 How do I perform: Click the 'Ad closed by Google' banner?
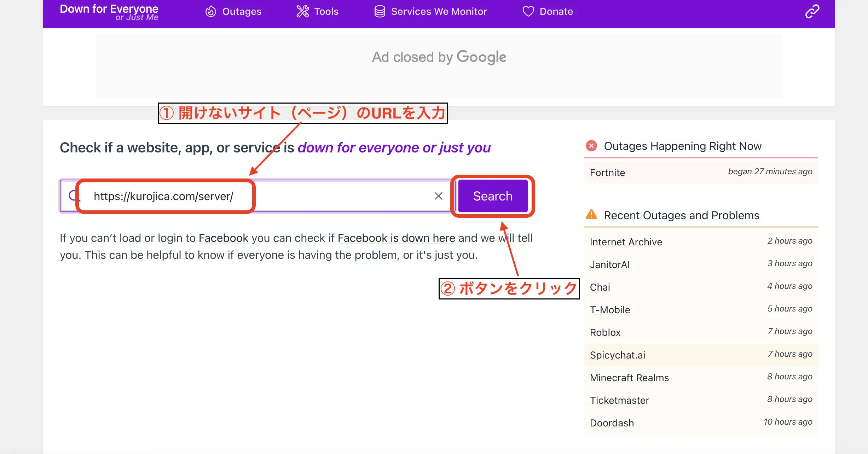pos(439,66)
